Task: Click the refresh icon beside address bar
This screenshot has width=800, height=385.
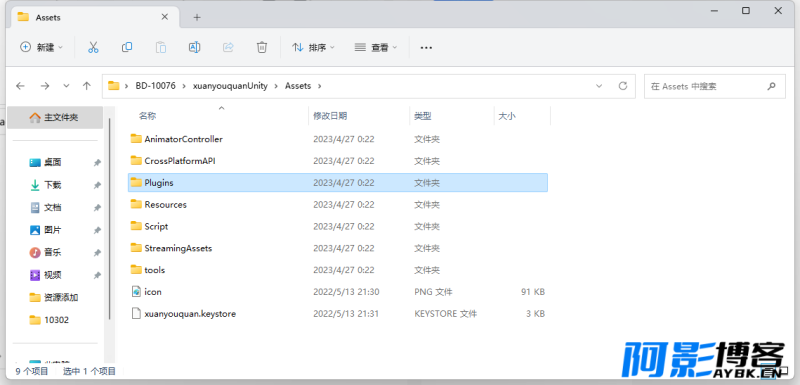Action: tap(622, 86)
